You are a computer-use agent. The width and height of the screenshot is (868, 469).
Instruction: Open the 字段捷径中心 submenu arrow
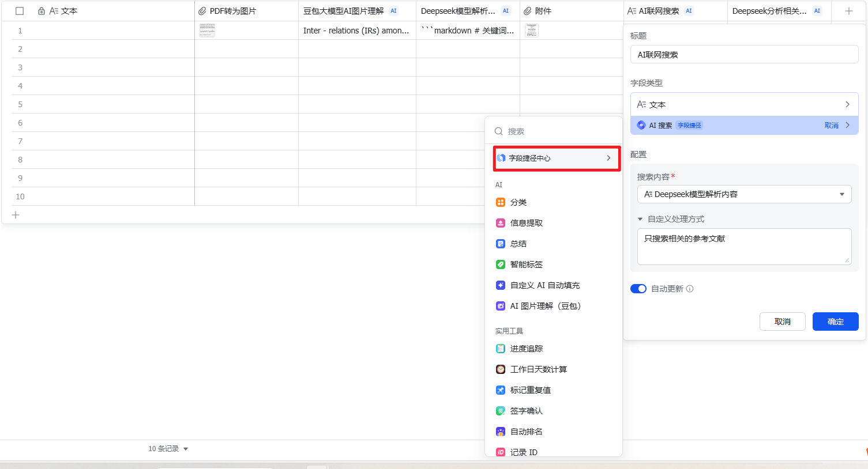tap(608, 158)
